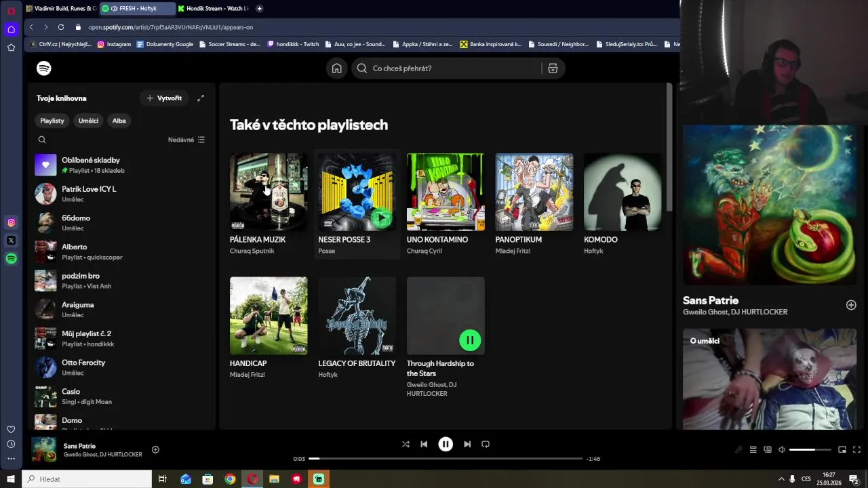This screenshot has width=868, height=488.
Task: Open Spotify in Opera sidebar
Action: click(11, 258)
